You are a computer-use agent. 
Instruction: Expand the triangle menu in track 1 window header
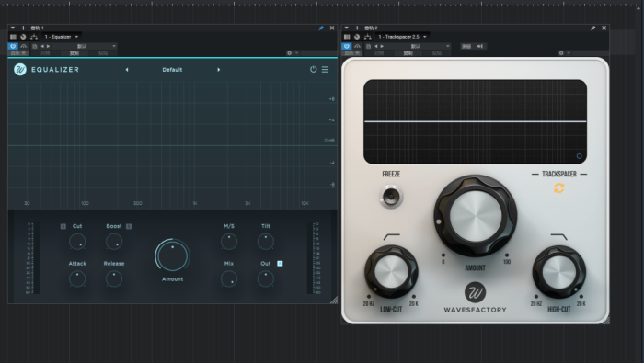(13, 28)
